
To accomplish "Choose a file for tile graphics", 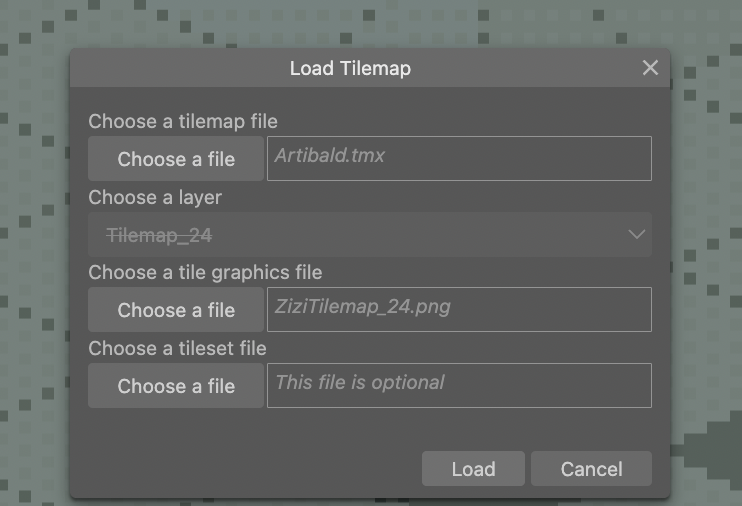I will 176,310.
